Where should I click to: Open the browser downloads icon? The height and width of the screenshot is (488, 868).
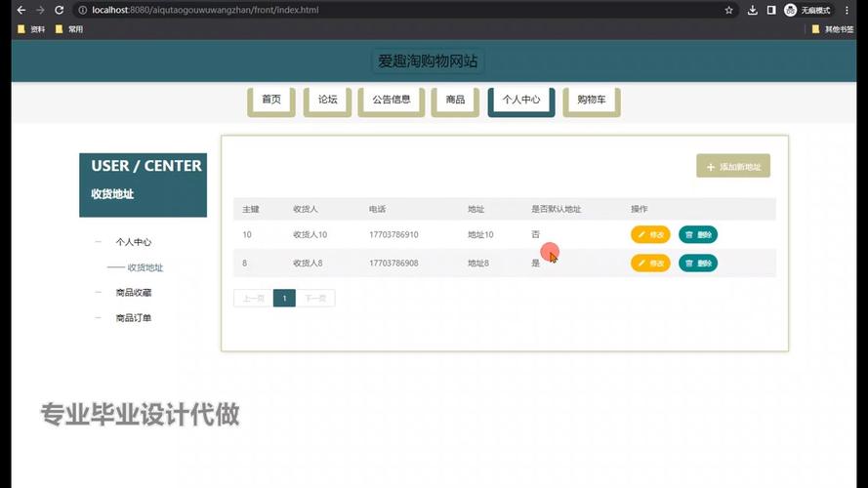tap(753, 10)
